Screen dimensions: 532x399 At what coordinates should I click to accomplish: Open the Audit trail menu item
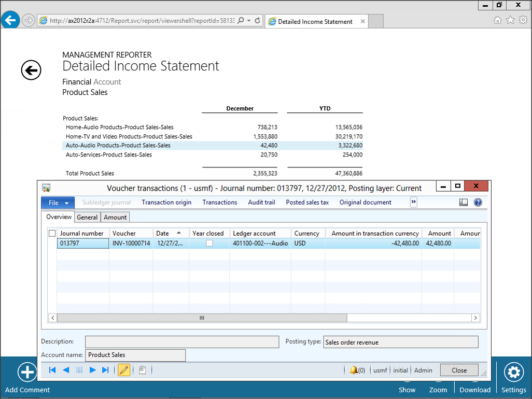(261, 202)
